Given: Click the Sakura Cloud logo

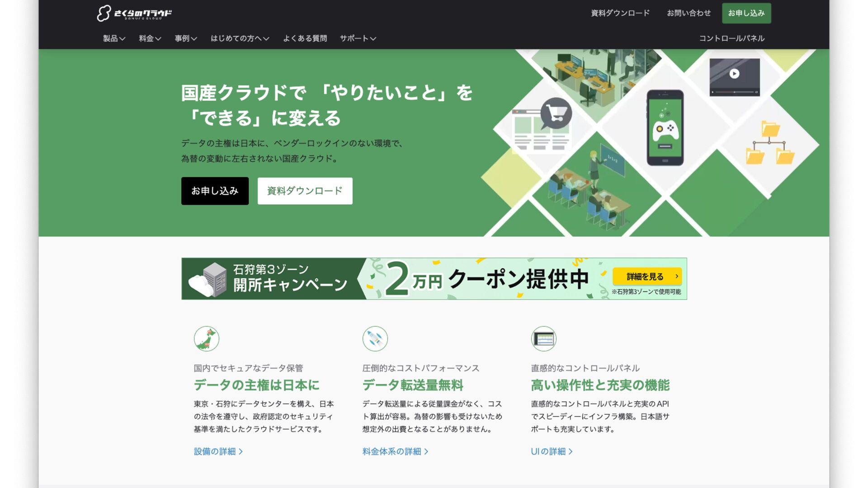Looking at the screenshot, I should coord(134,13).
